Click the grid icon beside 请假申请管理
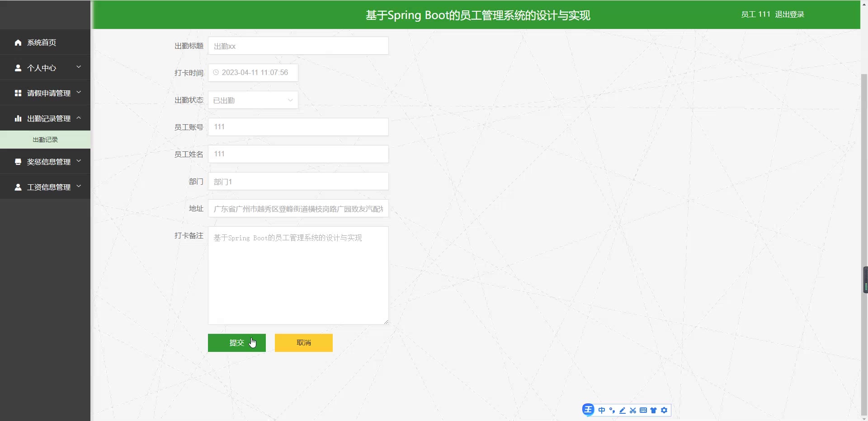 point(18,93)
